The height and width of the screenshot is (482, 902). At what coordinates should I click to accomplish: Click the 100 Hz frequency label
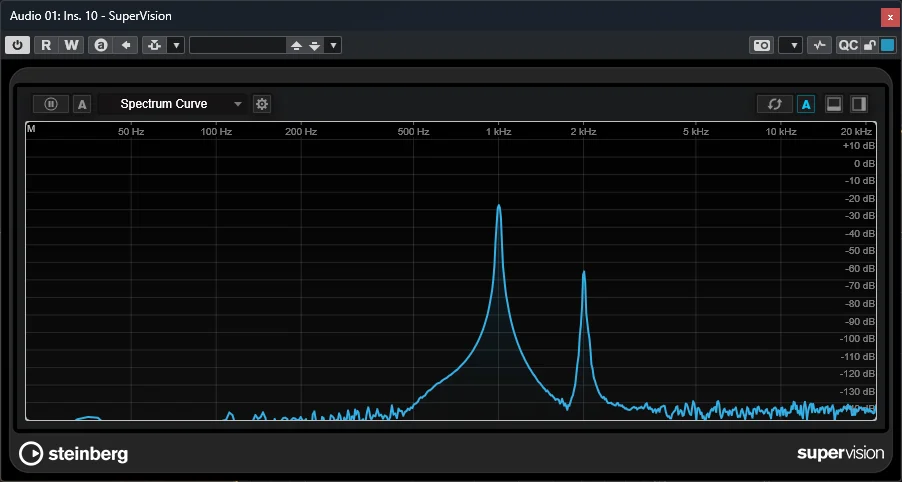click(216, 132)
